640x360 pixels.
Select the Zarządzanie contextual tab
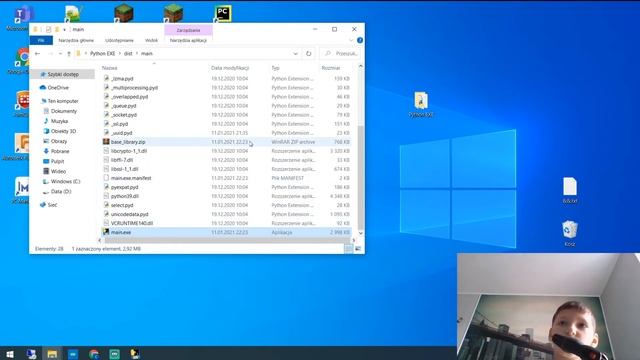click(x=188, y=30)
